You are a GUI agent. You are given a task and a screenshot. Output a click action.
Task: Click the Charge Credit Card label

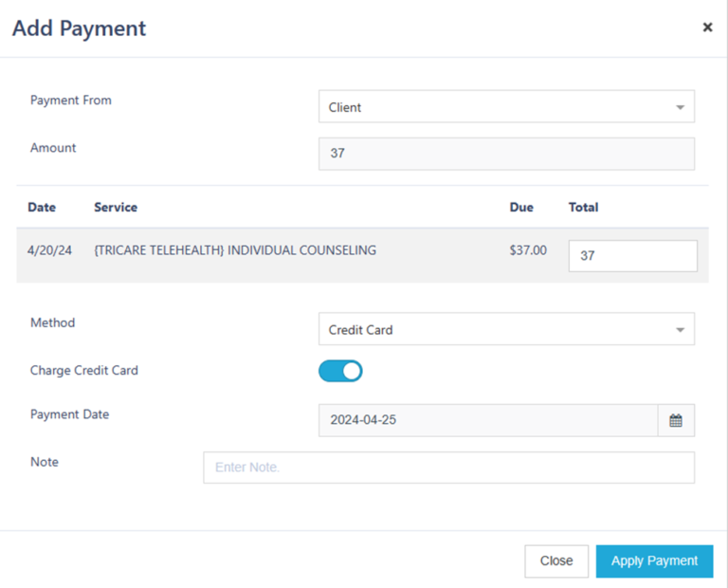pyautogui.click(x=84, y=371)
